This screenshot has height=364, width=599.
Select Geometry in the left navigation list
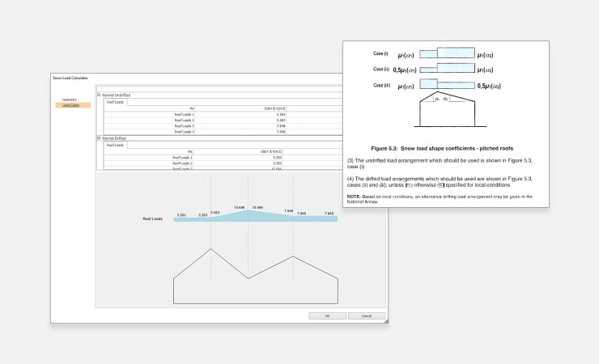tap(70, 99)
